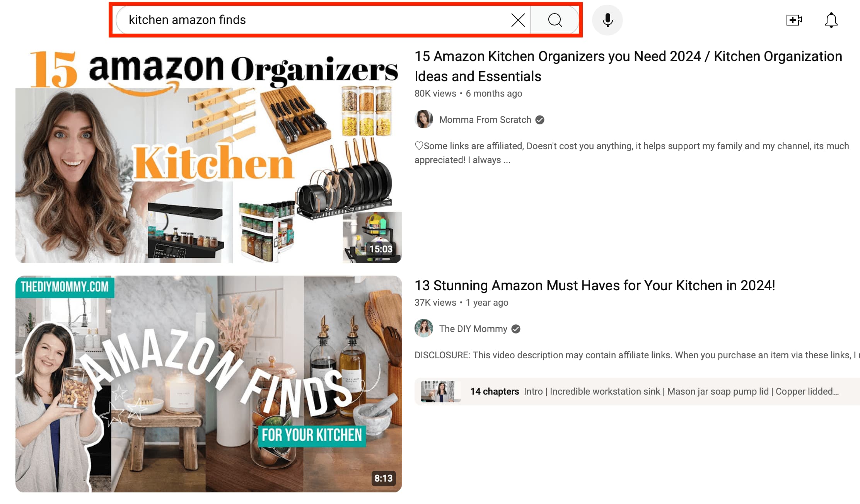
Task: Expand the 14 chapters section
Action: (x=637, y=392)
